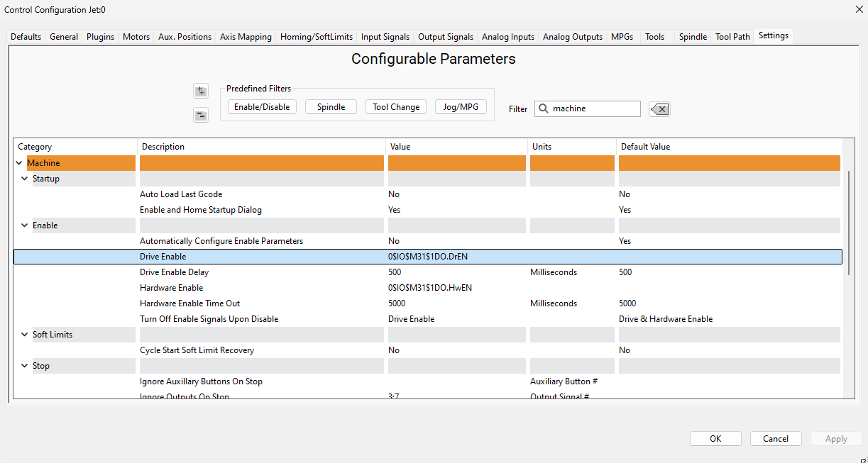
Task: Go to the Tool Path tab
Action: [732, 37]
